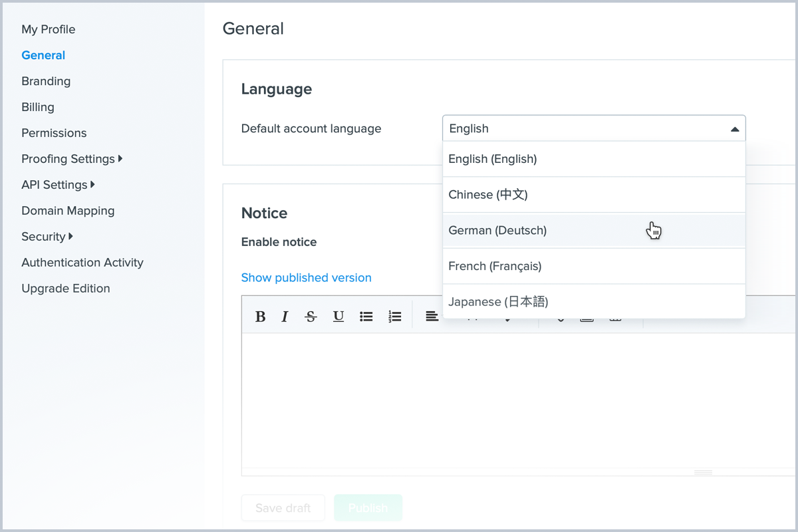
Task: Insert a numbered list
Action: 395,317
